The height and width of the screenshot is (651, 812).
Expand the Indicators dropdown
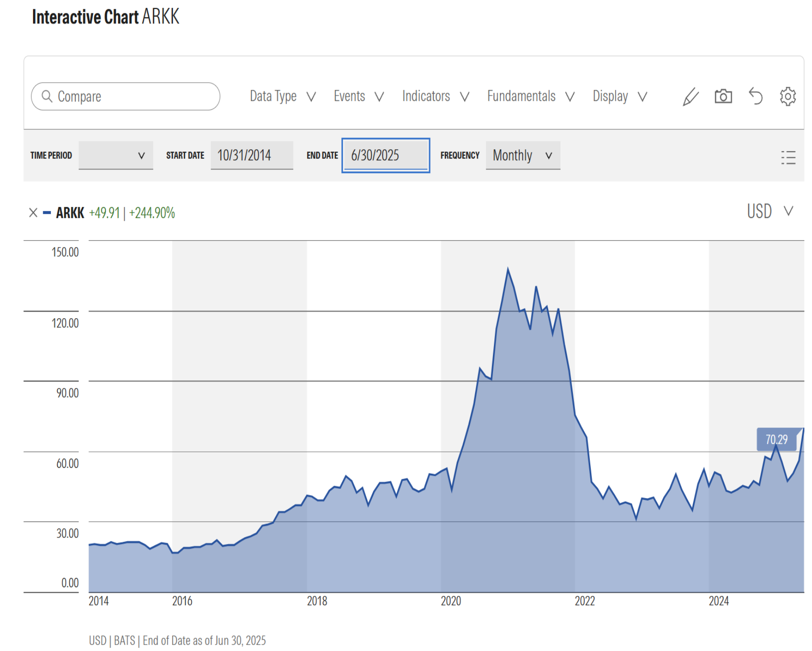435,96
